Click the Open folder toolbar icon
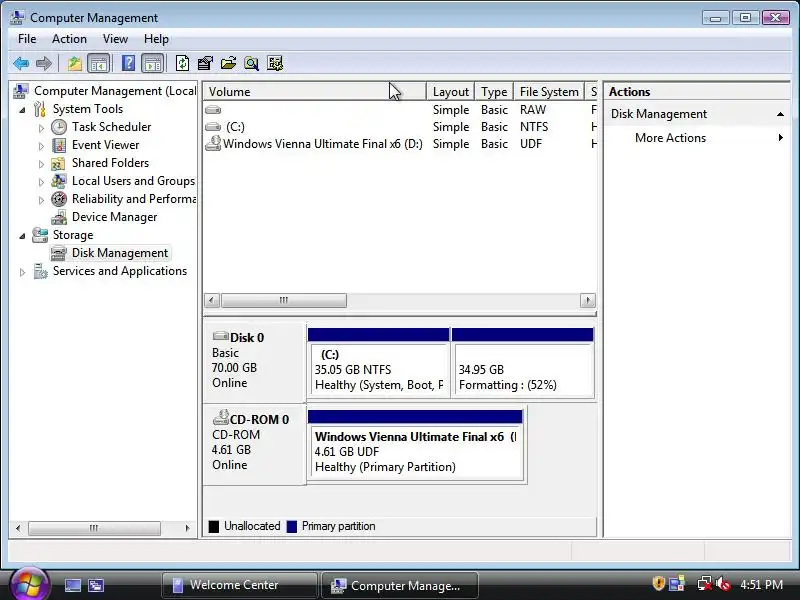 228,63
